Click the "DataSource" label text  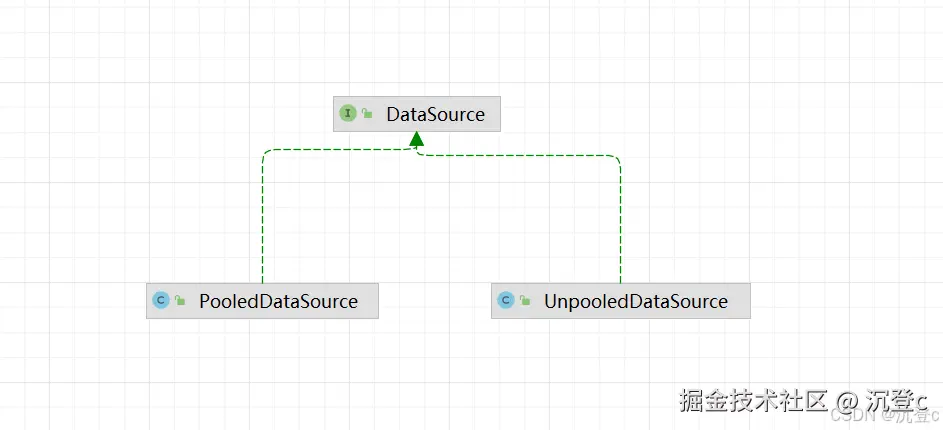[435, 114]
